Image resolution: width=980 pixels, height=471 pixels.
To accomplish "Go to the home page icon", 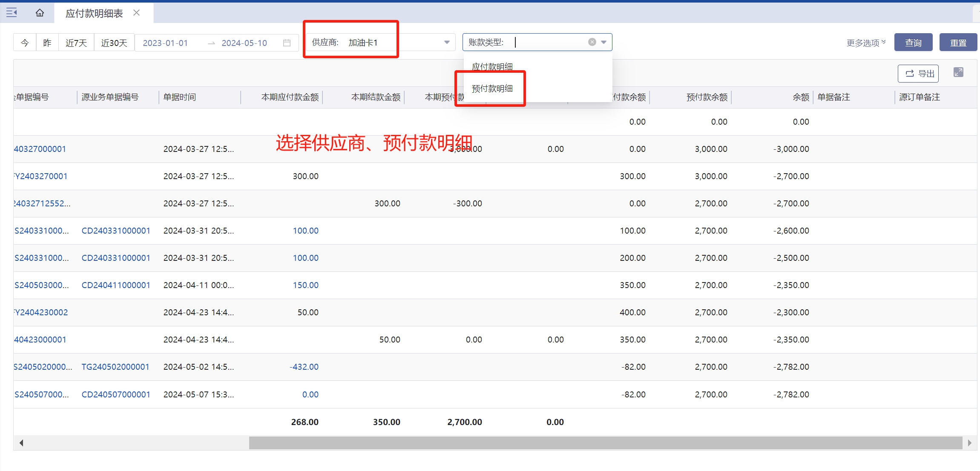I will [40, 13].
